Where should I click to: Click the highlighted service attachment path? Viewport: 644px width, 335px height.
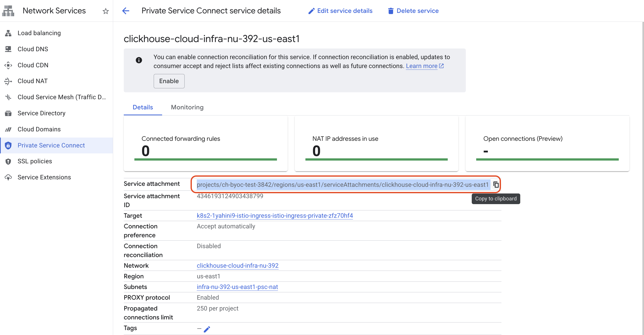point(342,185)
